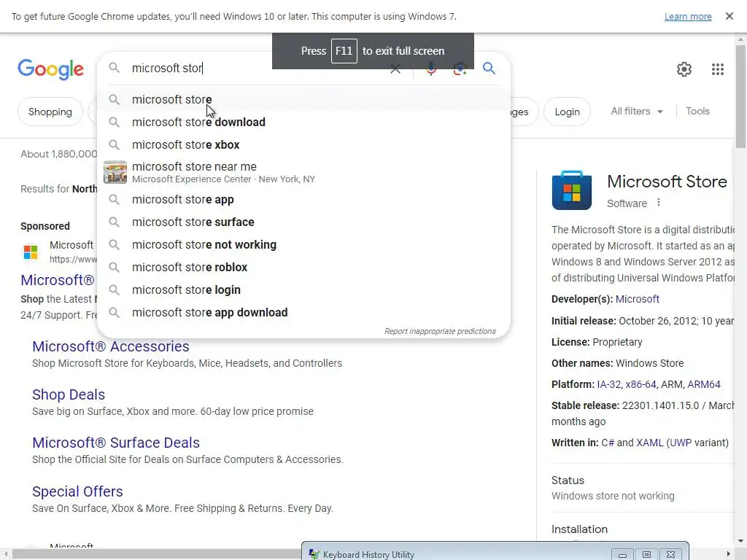Follow the C# language link
Screen dimensions: 747x560
pos(608,443)
